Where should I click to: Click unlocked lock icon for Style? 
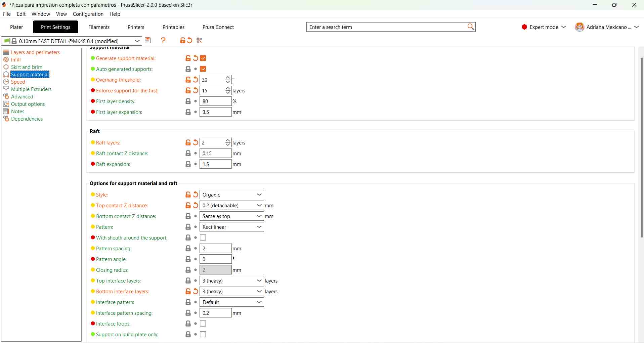(188, 195)
